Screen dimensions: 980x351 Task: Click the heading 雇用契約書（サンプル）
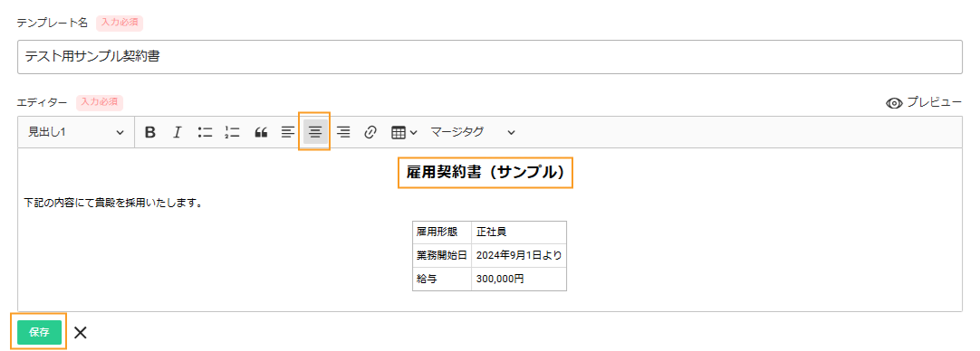pos(485,173)
